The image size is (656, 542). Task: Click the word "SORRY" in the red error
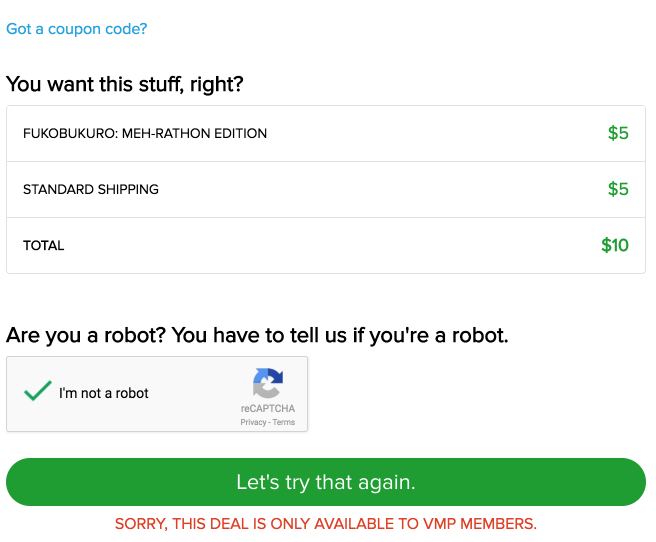tap(140, 524)
